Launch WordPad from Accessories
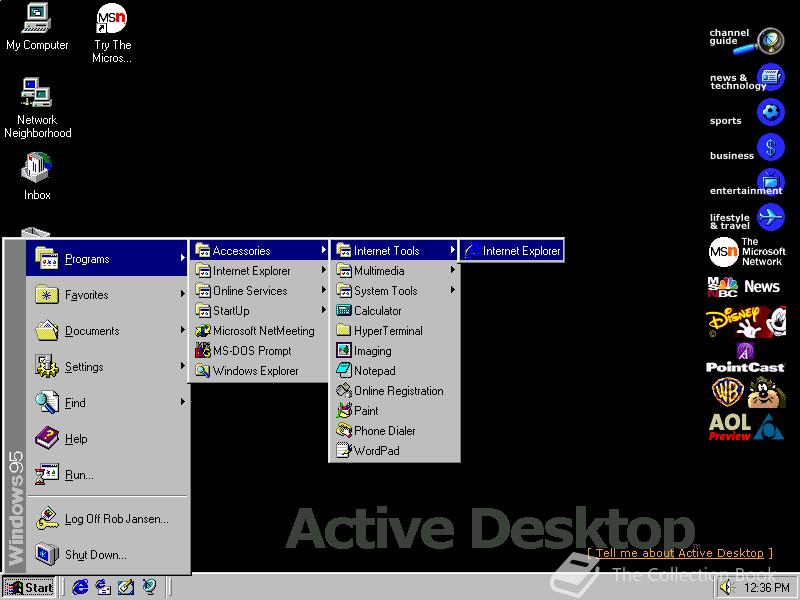 coord(395,451)
